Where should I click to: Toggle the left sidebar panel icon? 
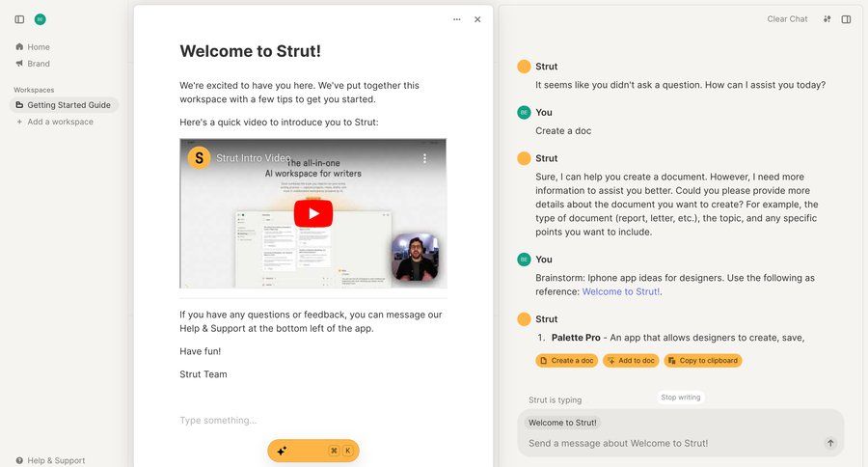19,19
